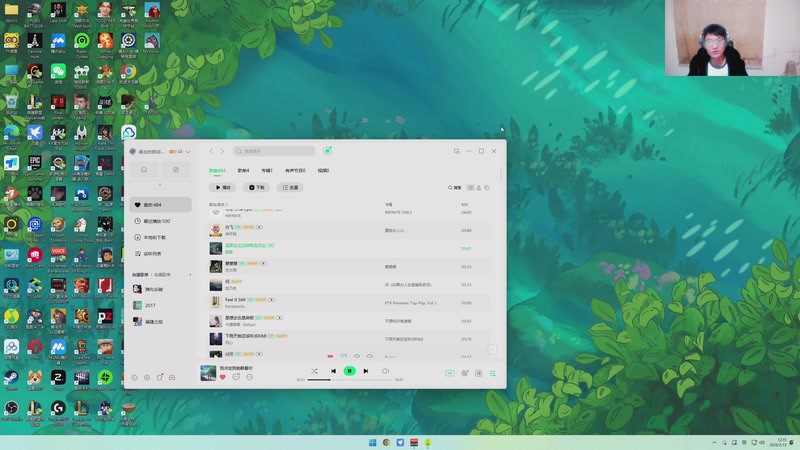Expand the system tray hidden icons chevron
Image resolution: width=800 pixels, height=450 pixels.
[714, 442]
